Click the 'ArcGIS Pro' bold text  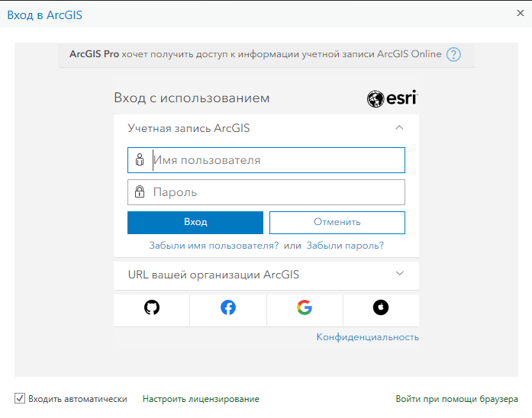coord(95,54)
